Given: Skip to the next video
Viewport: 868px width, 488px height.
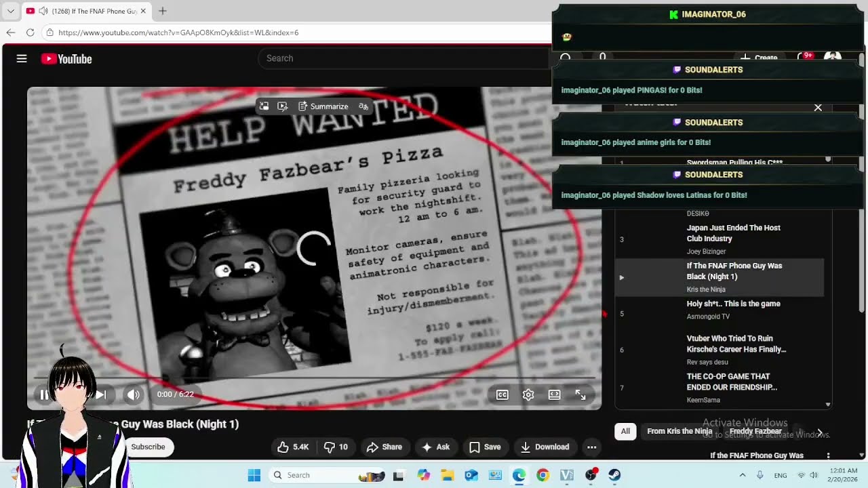Looking at the screenshot, I should click(x=100, y=394).
